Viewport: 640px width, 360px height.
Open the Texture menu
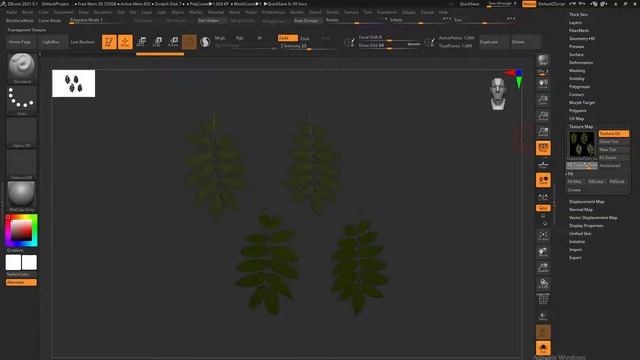[x=351, y=12]
